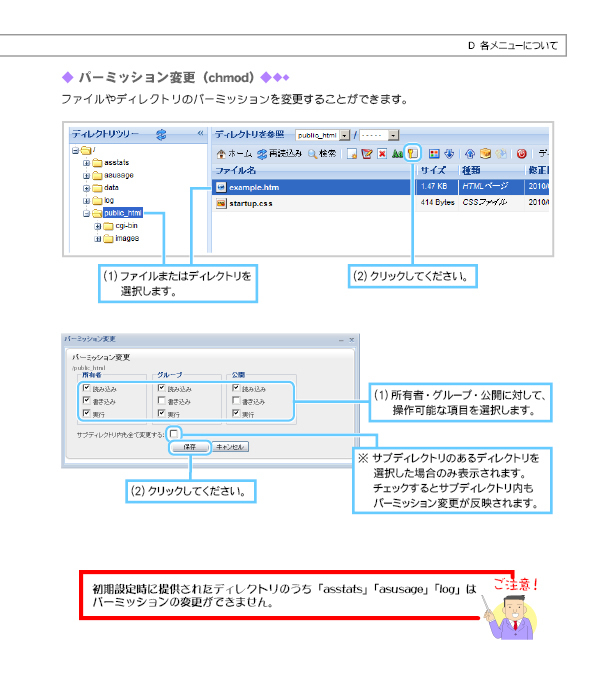Click the red X delete icon
Image resolution: width=595 pixels, height=692 pixels.
tap(382, 154)
